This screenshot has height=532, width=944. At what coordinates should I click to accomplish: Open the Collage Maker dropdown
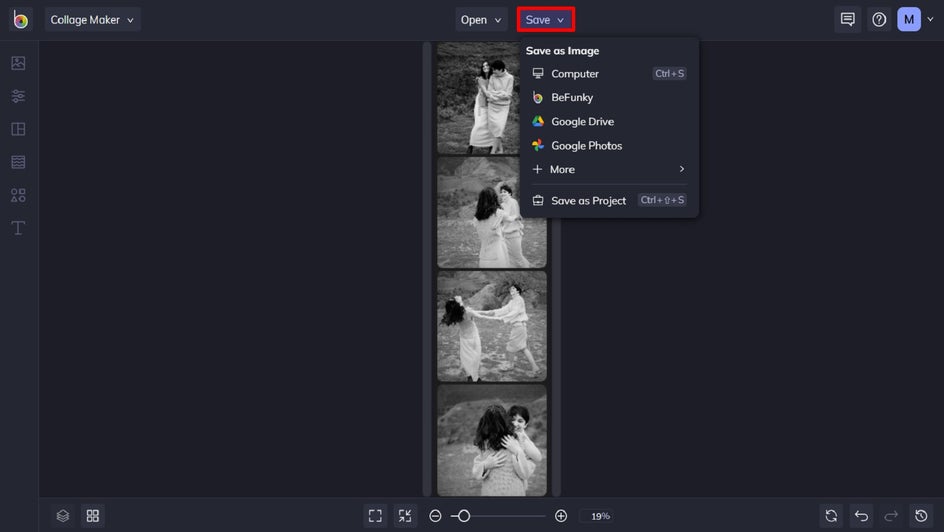[x=93, y=20]
